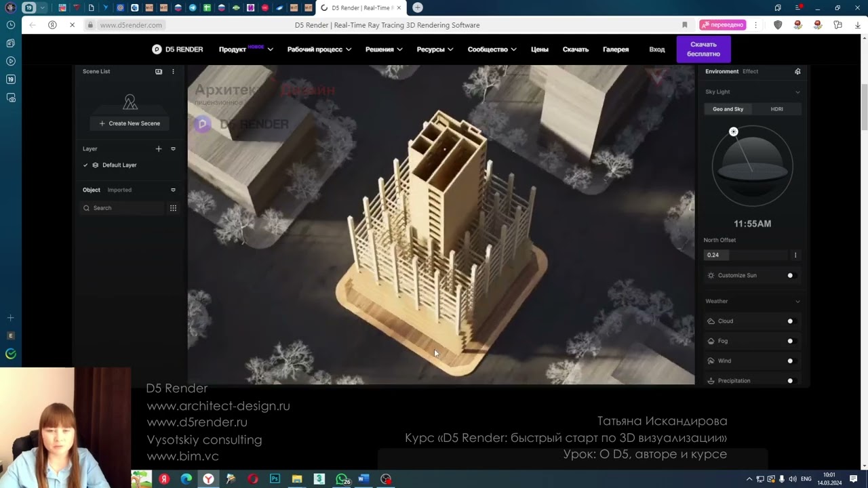Click the sun position handle on dial
Image resolution: width=868 pixels, height=488 pixels.
pos(733,132)
